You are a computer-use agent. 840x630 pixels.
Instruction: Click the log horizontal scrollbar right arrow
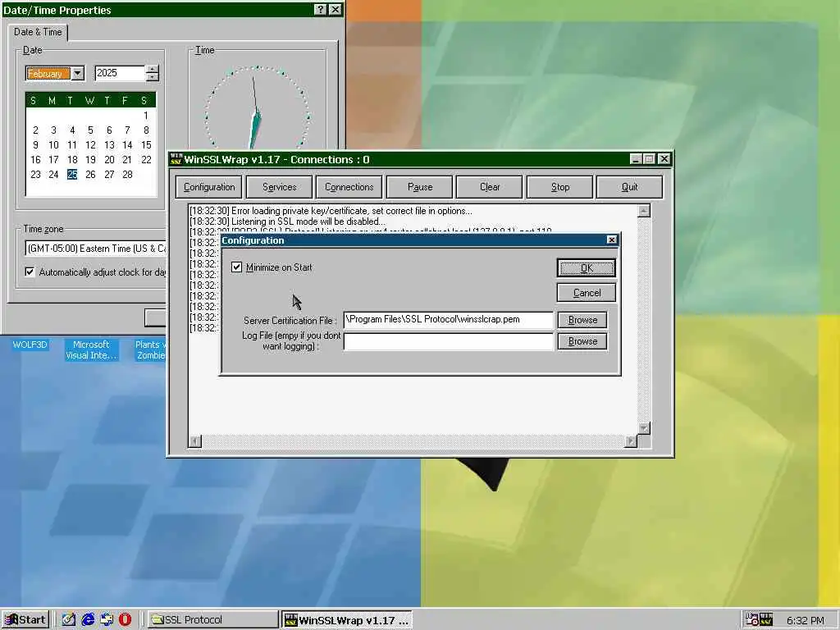click(631, 441)
